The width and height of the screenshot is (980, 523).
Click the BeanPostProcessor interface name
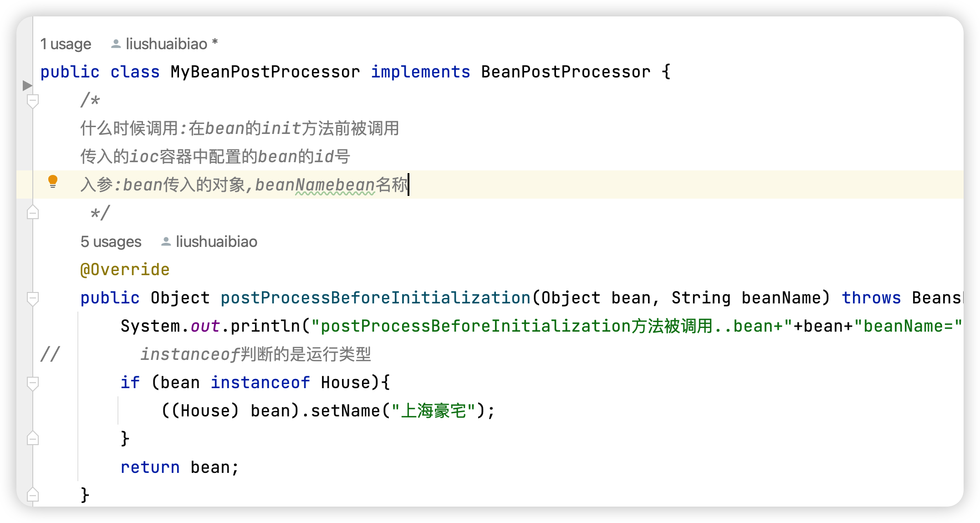click(x=566, y=72)
